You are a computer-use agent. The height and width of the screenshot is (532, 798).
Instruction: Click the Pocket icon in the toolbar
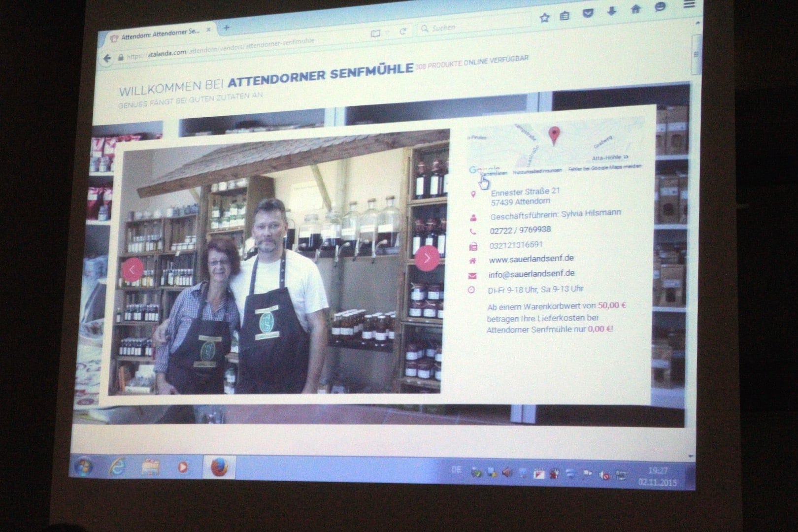tap(588, 13)
